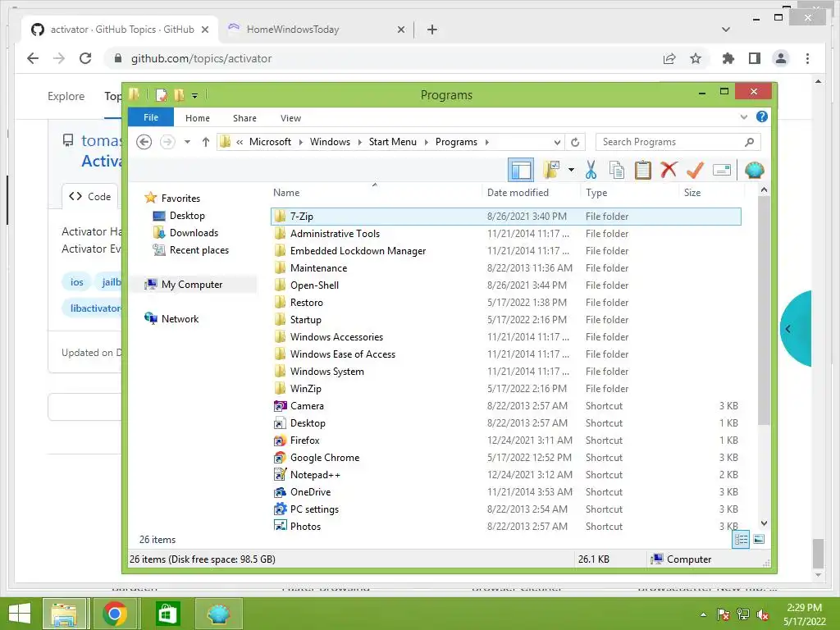Select the 7-Zip folder
Image resolution: width=840 pixels, height=630 pixels.
505,217
